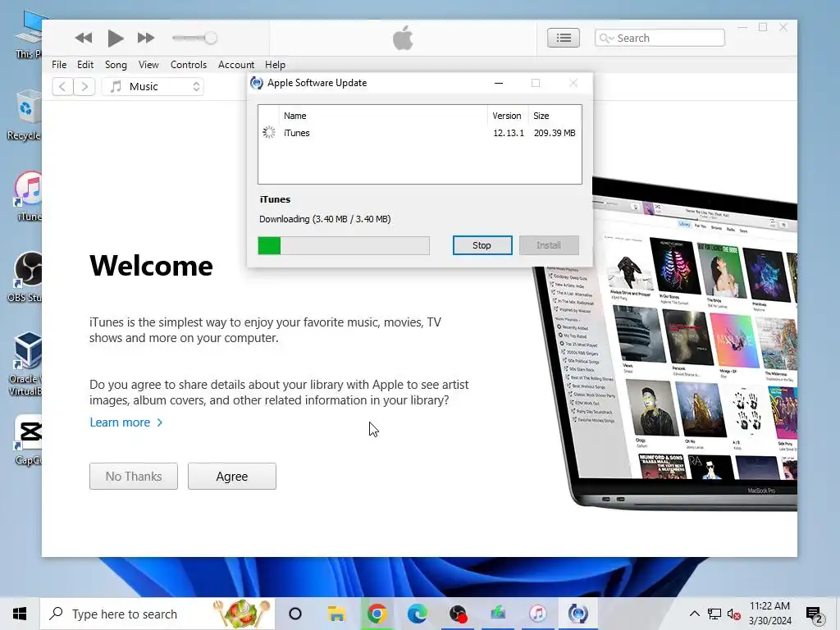840x630 pixels.
Task: Click the download progress bar
Action: click(x=344, y=245)
